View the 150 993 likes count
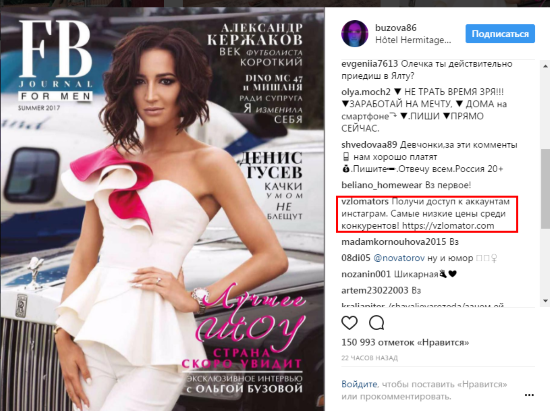The width and height of the screenshot is (550, 411). coord(405,342)
